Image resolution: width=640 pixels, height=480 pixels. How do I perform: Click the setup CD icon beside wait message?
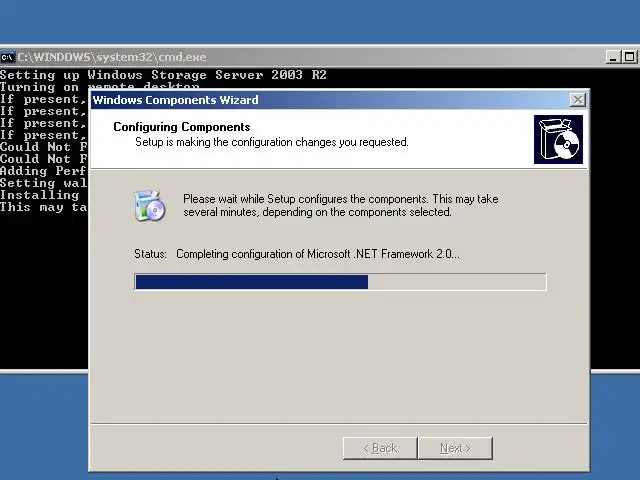[x=150, y=206]
